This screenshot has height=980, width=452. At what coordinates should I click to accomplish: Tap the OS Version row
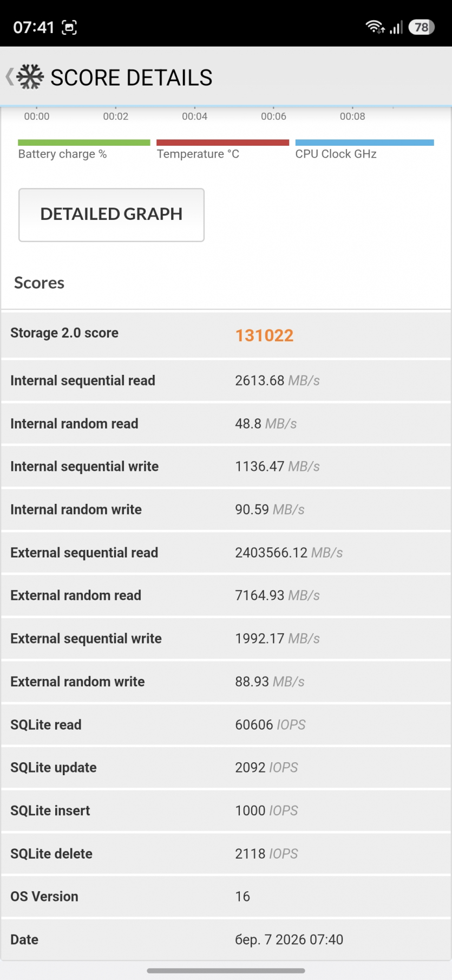[x=226, y=897]
